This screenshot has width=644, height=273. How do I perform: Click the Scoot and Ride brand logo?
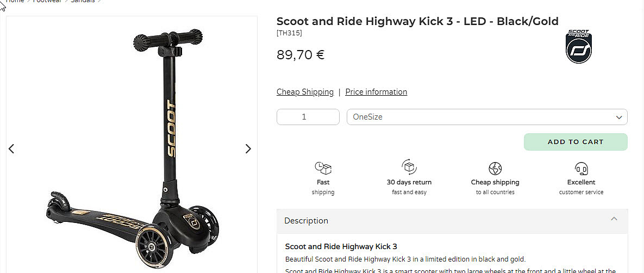[x=579, y=46]
